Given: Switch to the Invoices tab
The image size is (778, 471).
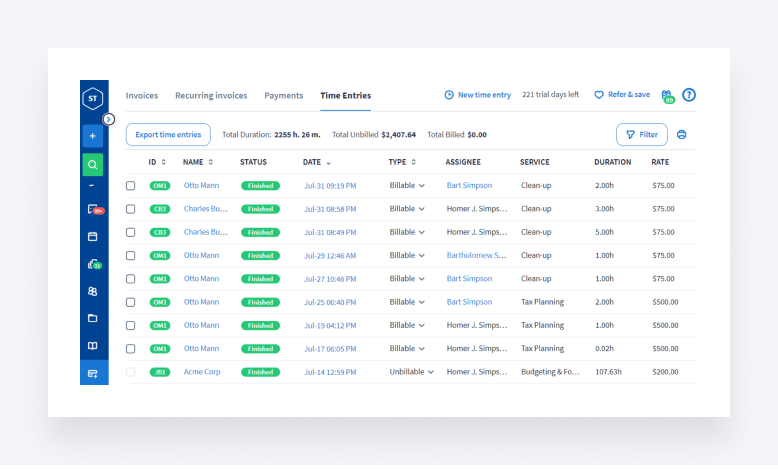Looking at the screenshot, I should click(x=142, y=96).
